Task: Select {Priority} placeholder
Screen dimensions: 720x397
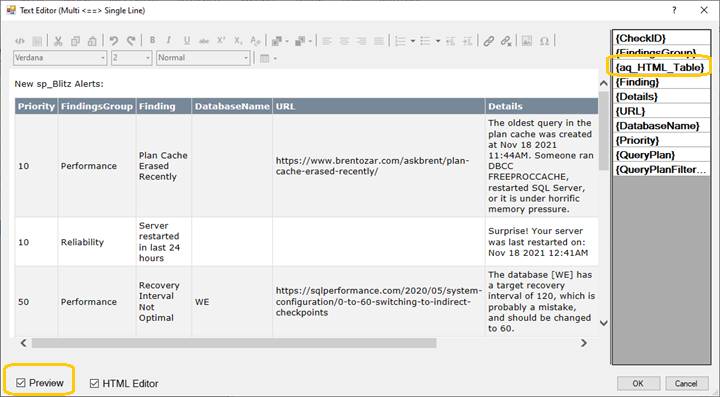Action: tap(661, 140)
